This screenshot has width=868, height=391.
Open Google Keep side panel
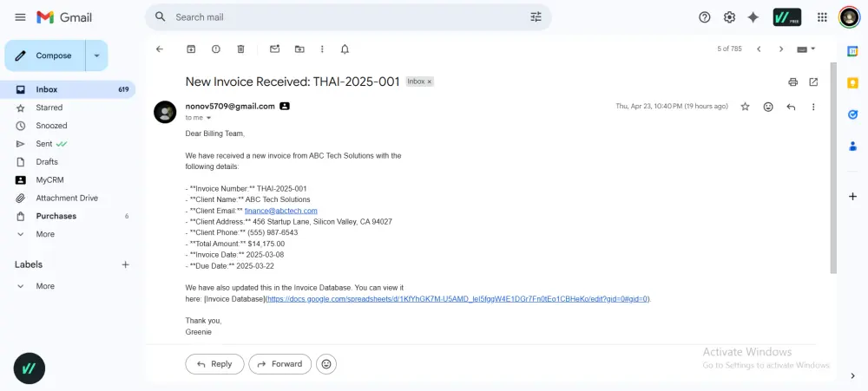852,83
